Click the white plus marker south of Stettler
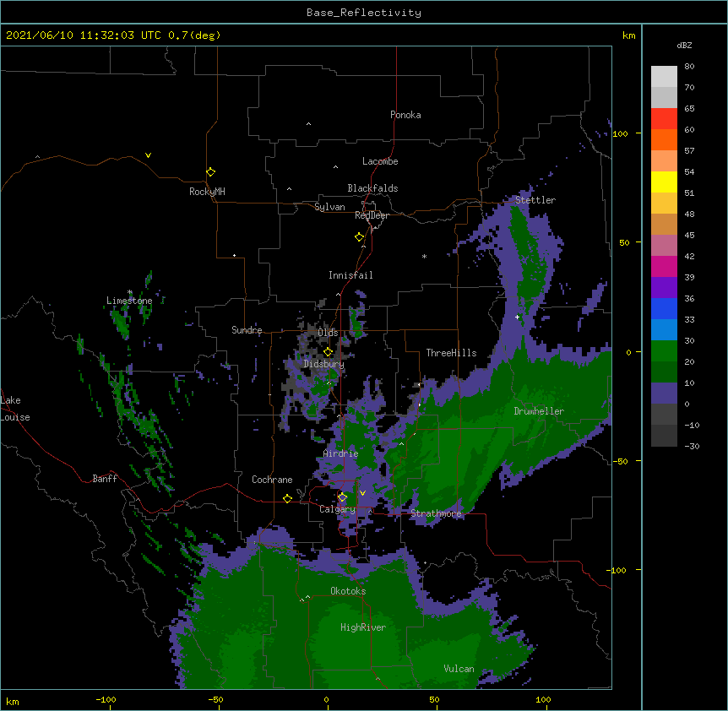 tap(517, 317)
